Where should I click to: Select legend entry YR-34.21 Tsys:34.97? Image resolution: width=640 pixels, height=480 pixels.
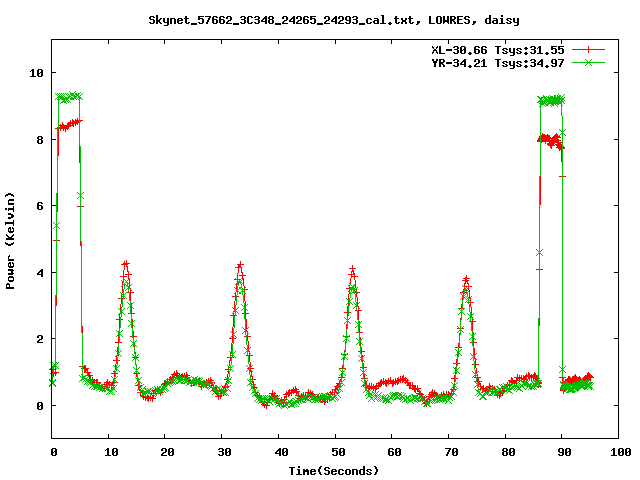coord(498,63)
